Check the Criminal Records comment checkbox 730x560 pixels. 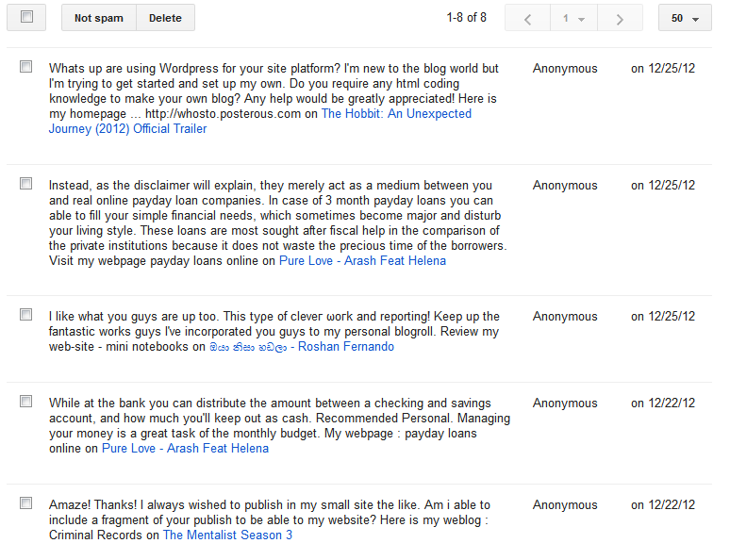pos(26,503)
